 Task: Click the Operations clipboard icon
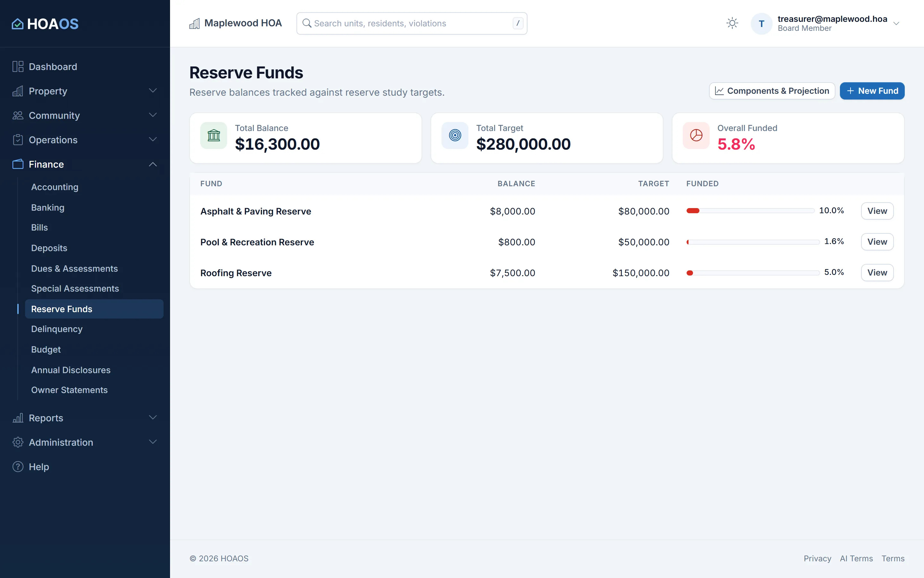18,140
